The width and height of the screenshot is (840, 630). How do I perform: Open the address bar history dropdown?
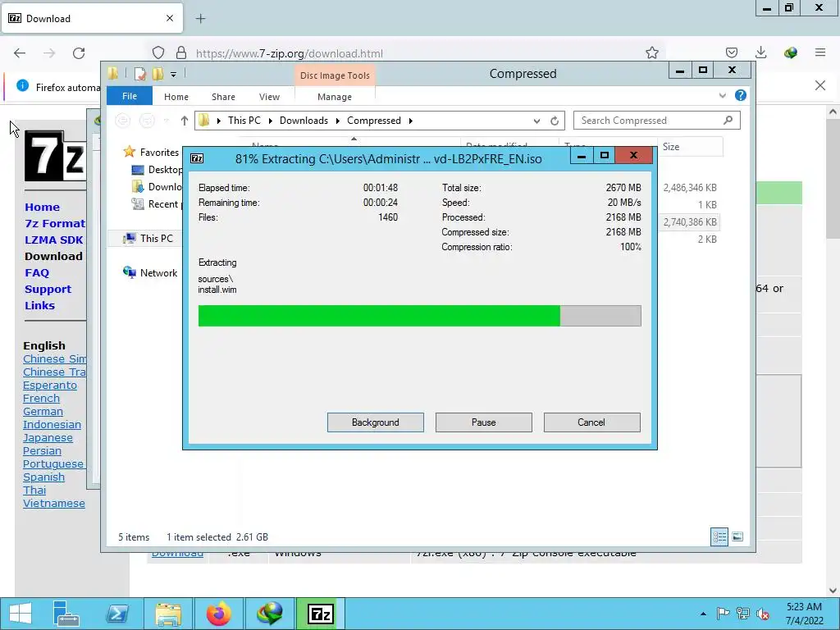pos(536,121)
